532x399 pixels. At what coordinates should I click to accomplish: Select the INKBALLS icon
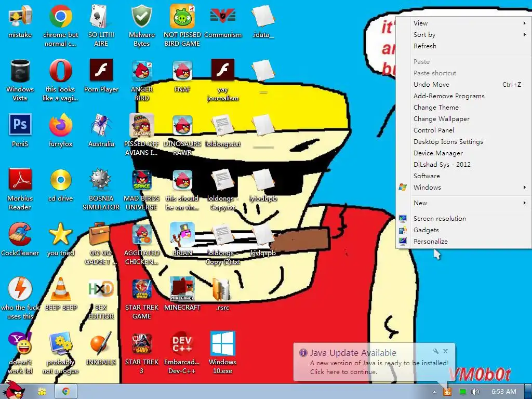101,343
